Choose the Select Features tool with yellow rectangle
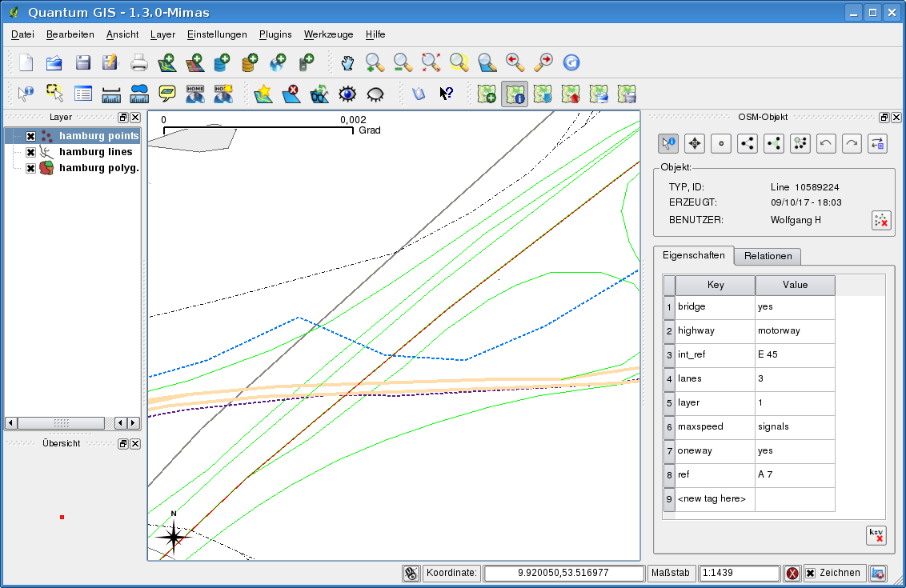 pos(54,94)
